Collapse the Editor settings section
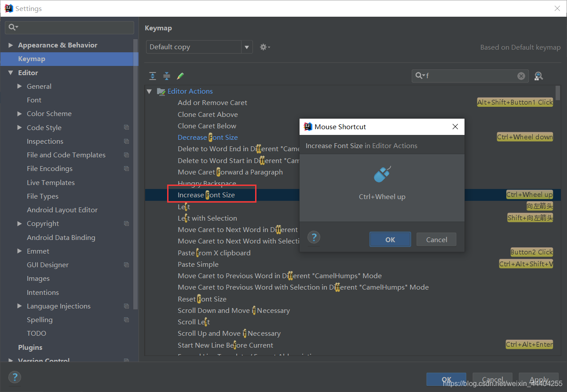 click(11, 73)
